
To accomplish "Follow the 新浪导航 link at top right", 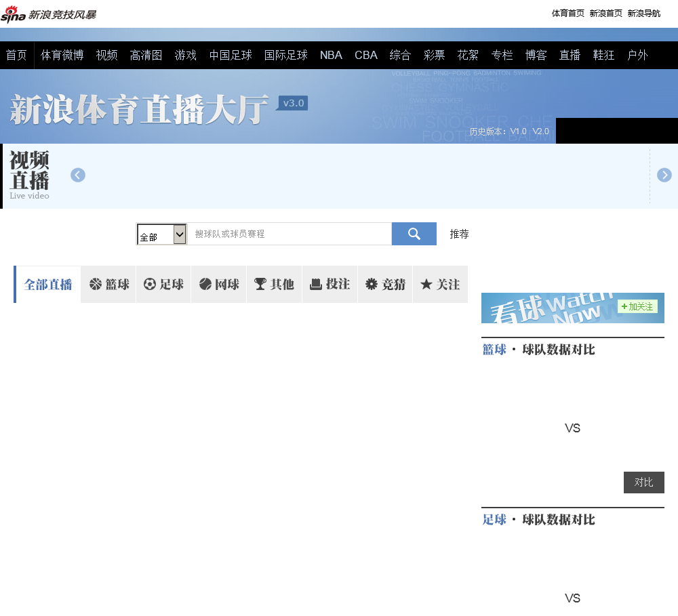I will [x=644, y=14].
